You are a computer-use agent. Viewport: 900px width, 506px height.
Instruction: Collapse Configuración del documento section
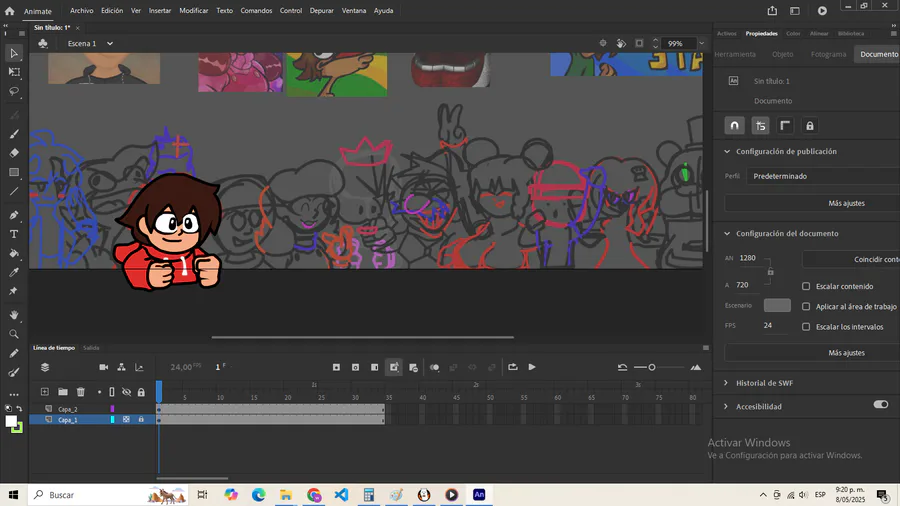(x=727, y=233)
